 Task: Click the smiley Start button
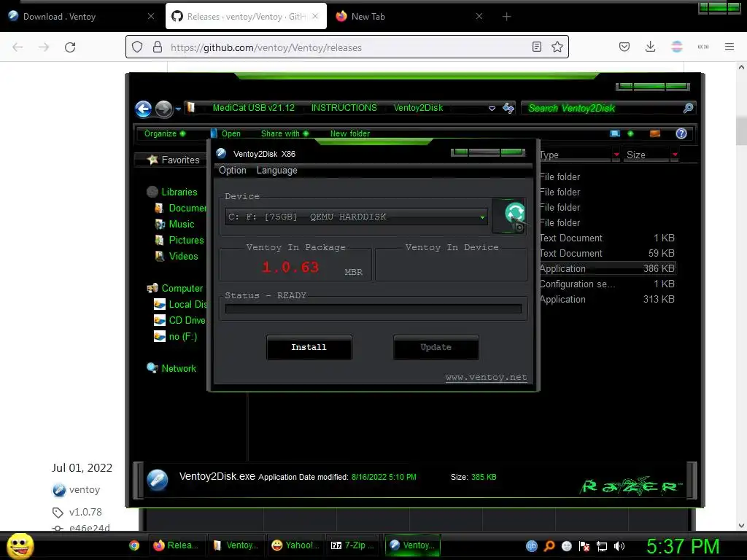point(20,545)
